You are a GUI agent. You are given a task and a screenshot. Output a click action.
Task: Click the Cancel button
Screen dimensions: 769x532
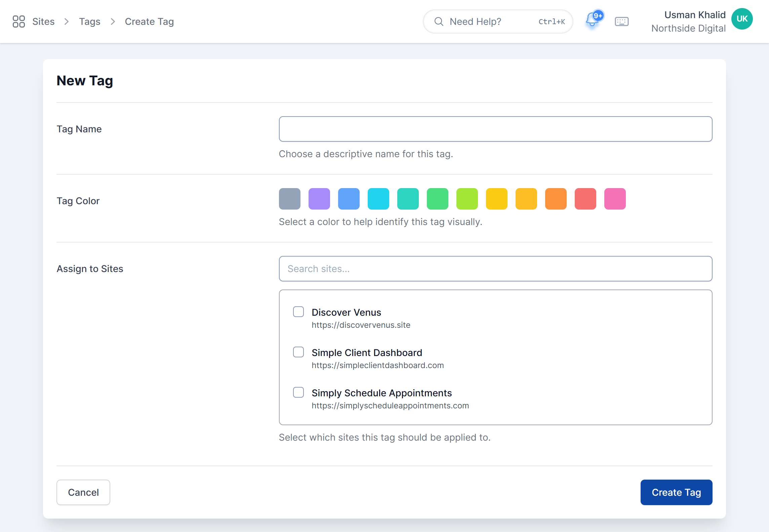coord(83,492)
